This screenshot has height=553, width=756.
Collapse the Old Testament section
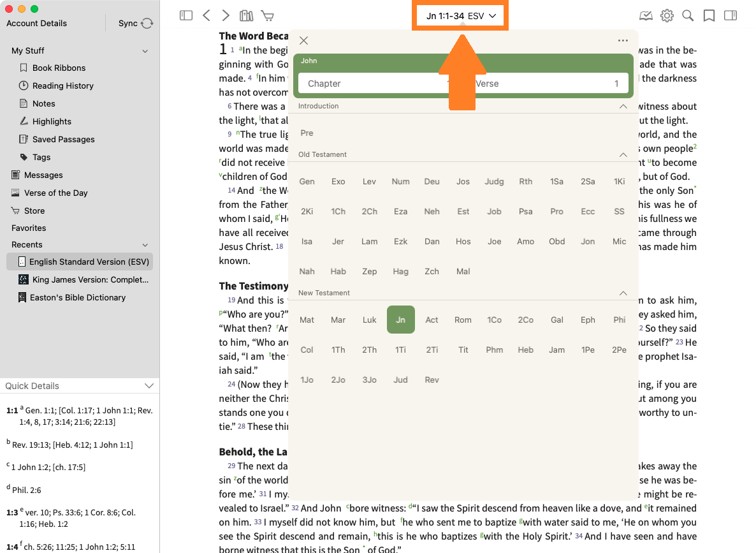pyautogui.click(x=623, y=154)
